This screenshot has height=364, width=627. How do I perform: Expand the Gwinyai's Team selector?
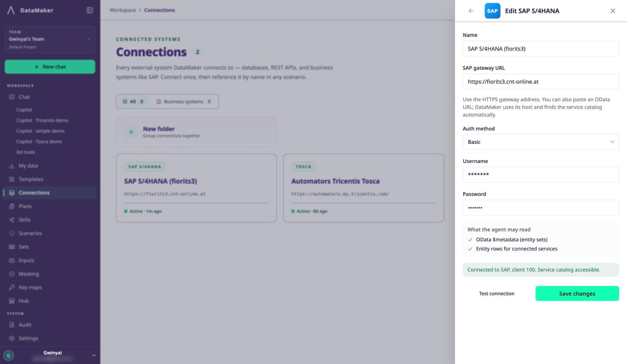[x=50, y=39]
